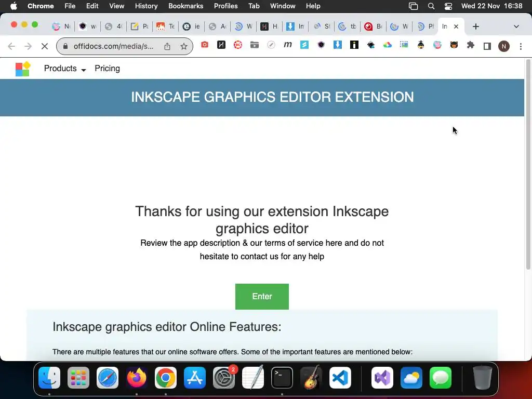Open the Help menu
Image resolution: width=532 pixels, height=399 pixels.
point(313,6)
